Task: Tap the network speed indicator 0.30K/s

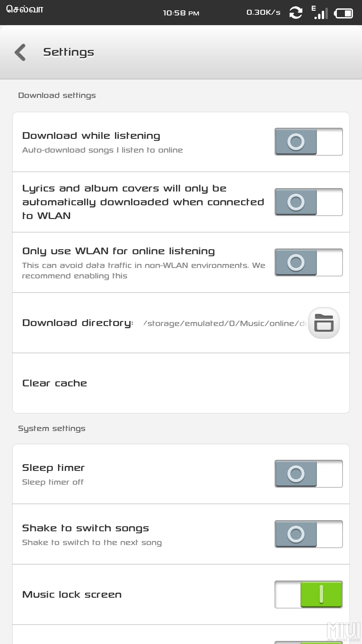Action: (263, 12)
